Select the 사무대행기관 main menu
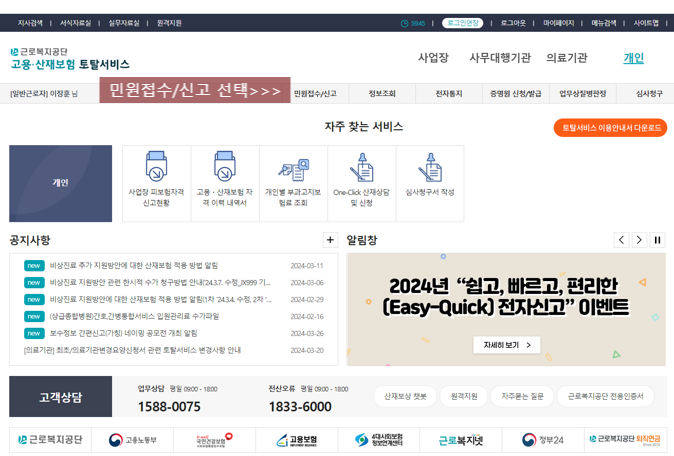Screen dimensions: 674x456 (500, 58)
